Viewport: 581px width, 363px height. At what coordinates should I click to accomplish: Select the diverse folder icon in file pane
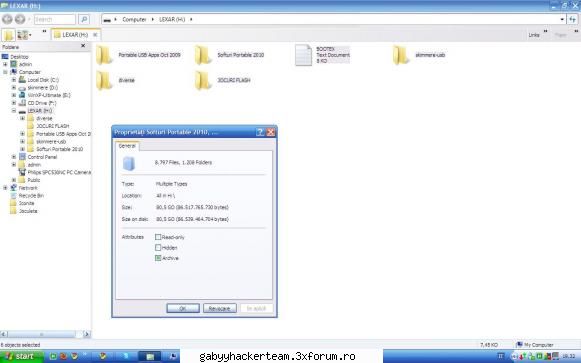tap(104, 80)
